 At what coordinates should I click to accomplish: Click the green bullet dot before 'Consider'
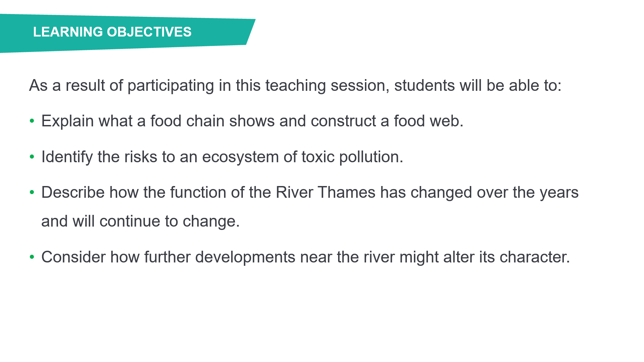pyautogui.click(x=32, y=257)
